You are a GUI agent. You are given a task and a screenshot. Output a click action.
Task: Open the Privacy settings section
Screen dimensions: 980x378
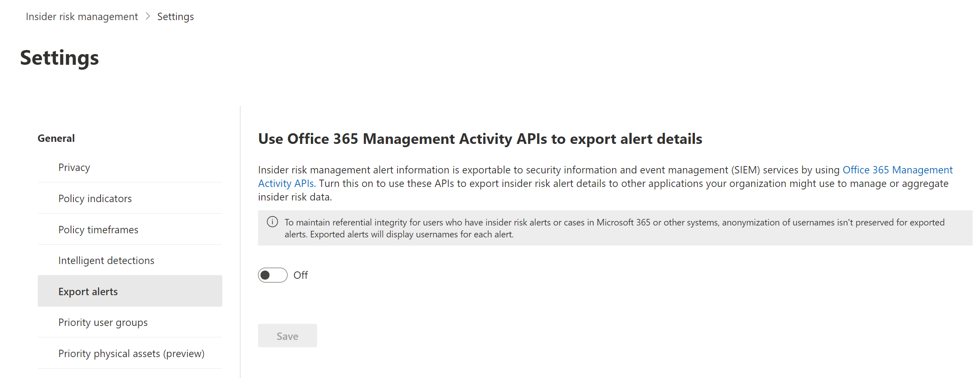coord(74,167)
